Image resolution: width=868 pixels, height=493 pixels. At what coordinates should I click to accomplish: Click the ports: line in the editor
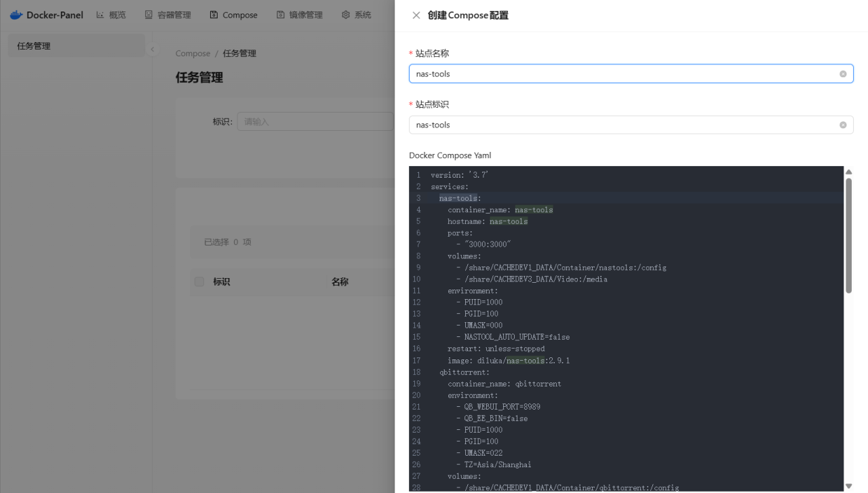(460, 233)
